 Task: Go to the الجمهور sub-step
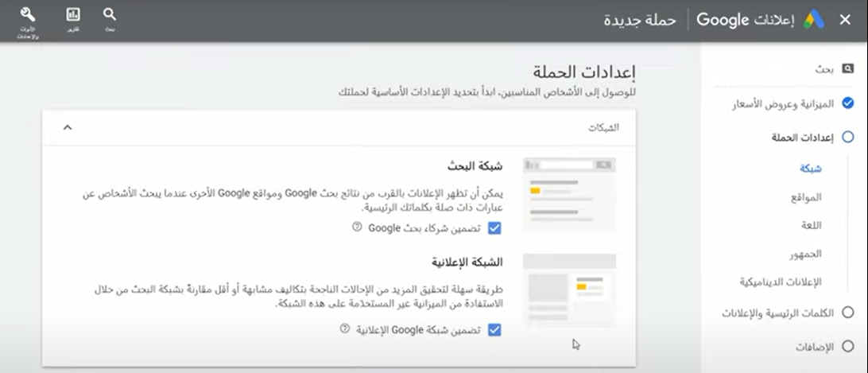point(805,254)
